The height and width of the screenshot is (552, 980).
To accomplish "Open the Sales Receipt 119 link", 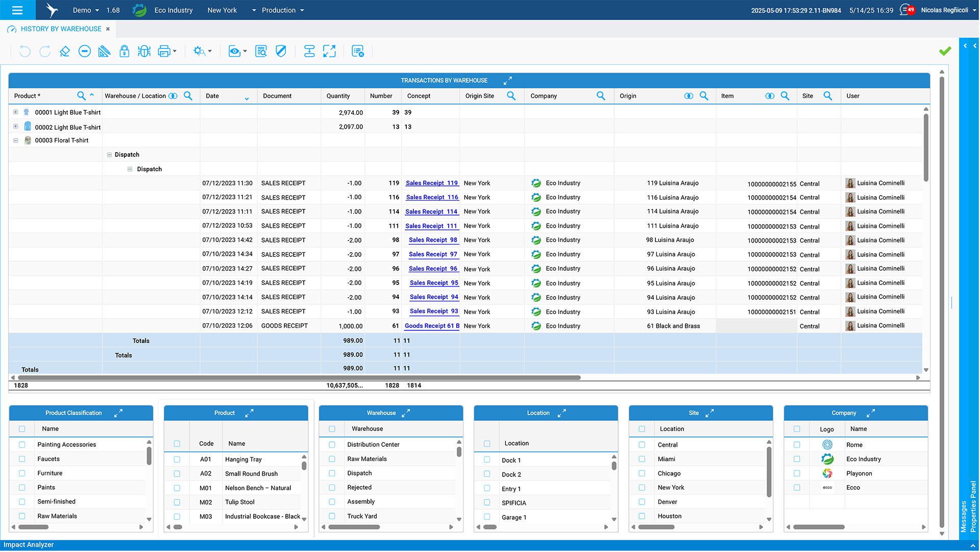I will pyautogui.click(x=432, y=183).
